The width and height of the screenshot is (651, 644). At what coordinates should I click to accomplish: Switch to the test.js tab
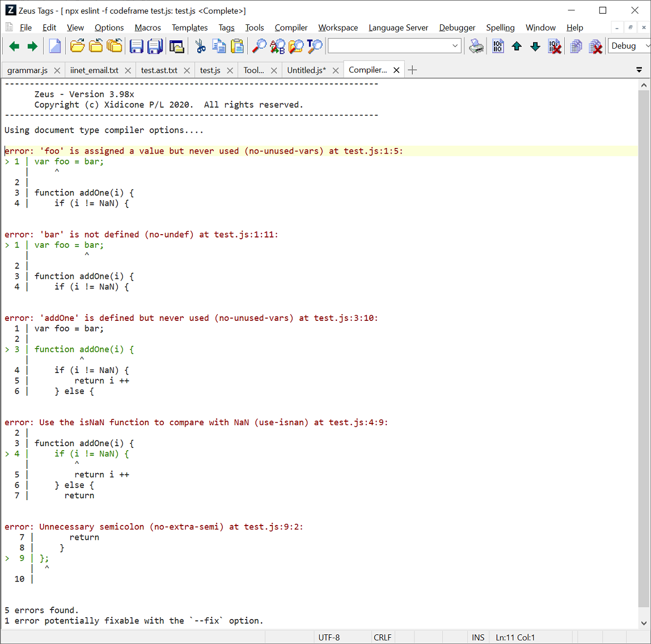pos(210,70)
